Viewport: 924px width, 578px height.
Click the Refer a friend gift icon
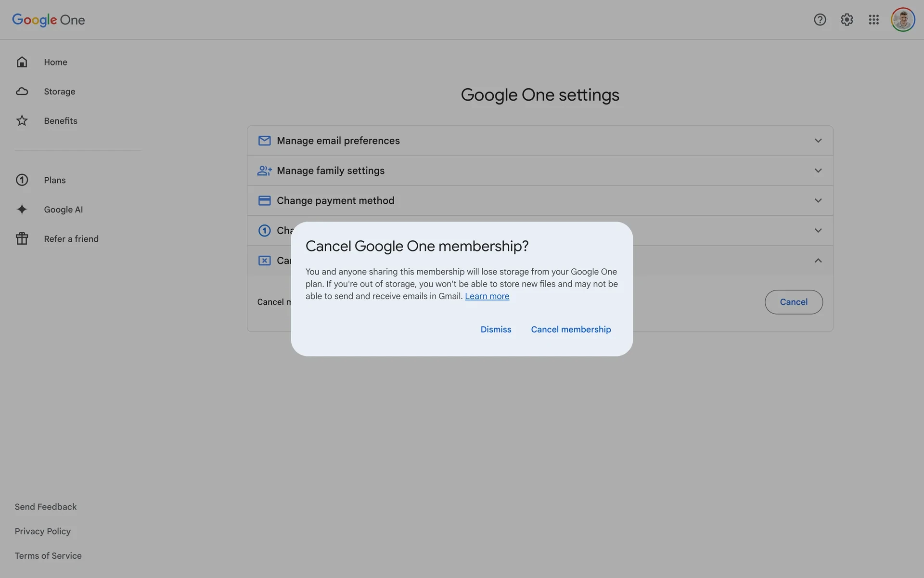pos(22,238)
